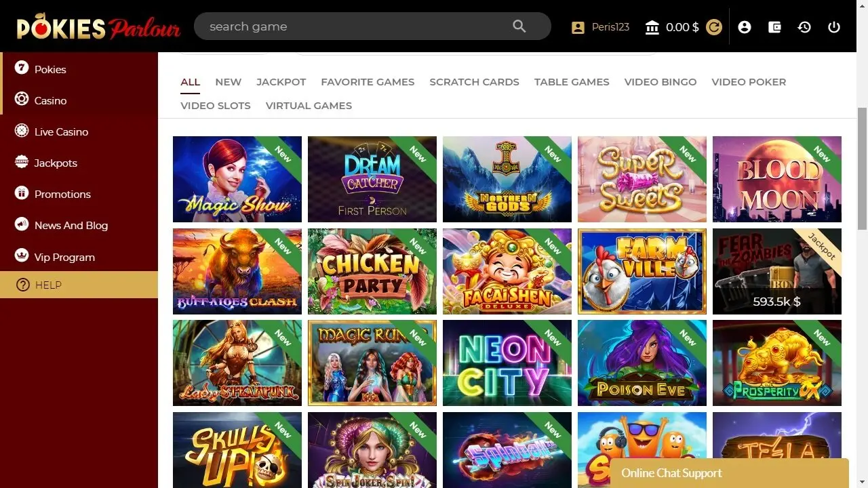Open the JACKPOT tab
This screenshot has width=868, height=488.
[x=281, y=82]
